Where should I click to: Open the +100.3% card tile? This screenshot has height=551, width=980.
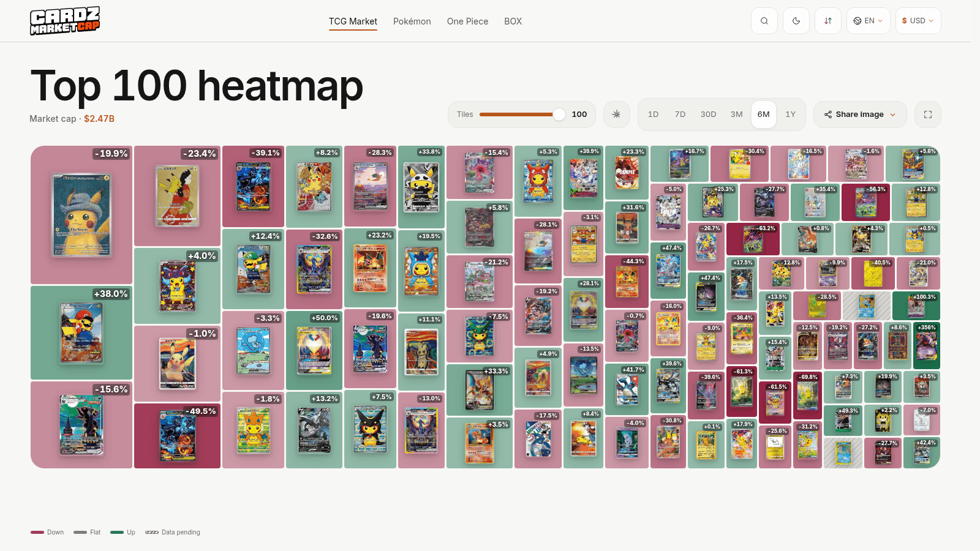916,306
